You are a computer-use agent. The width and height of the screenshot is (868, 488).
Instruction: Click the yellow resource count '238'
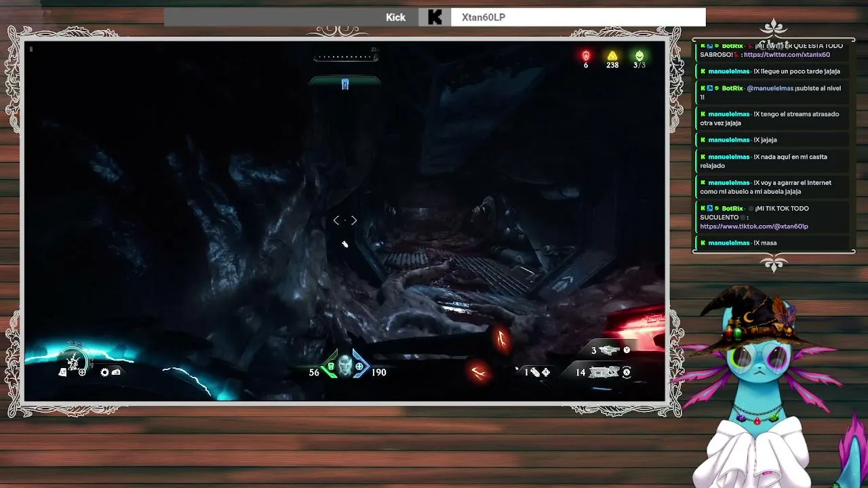(612, 65)
